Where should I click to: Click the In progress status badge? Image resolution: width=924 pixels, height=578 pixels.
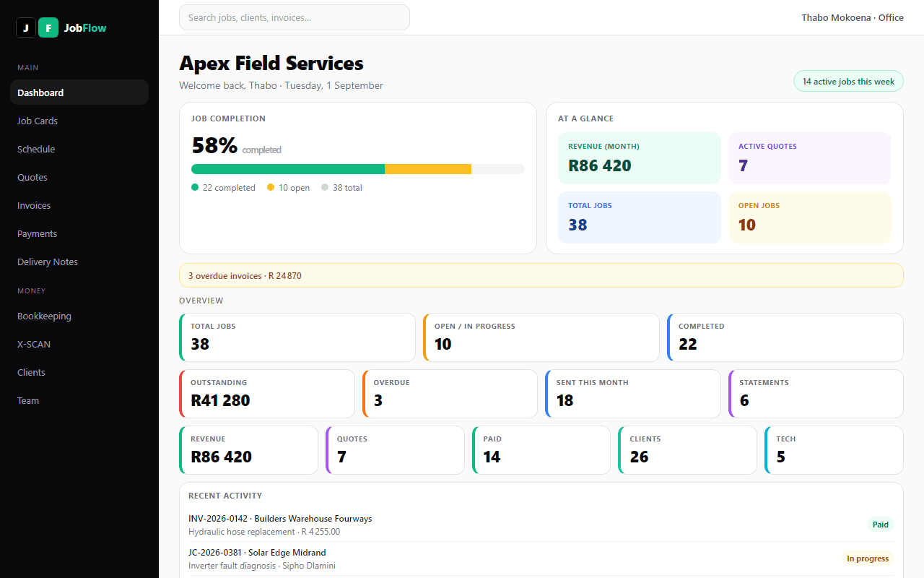tap(868, 558)
